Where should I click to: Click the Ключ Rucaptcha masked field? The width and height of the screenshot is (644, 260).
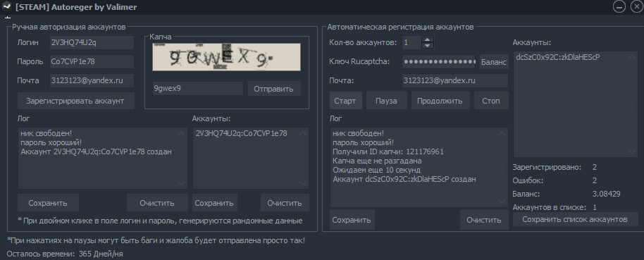438,61
